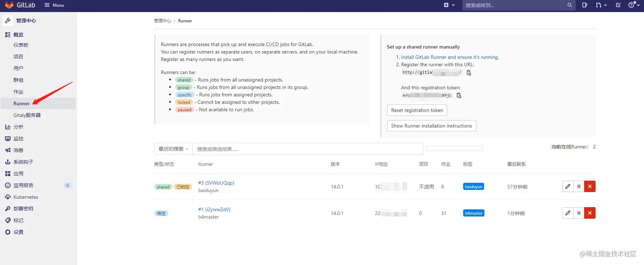Open the merge requests dropdown
The width and height of the screenshot is (644, 265).
(601, 5)
